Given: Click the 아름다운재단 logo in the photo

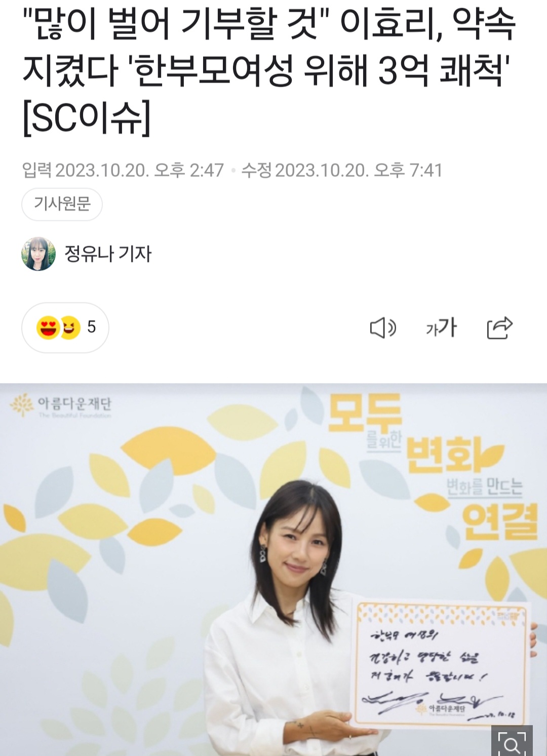Looking at the screenshot, I should 61,405.
